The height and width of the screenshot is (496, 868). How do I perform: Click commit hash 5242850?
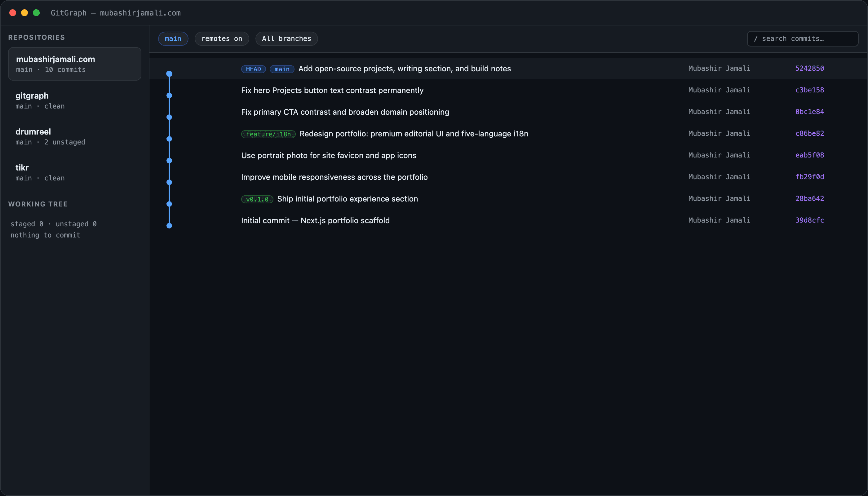809,68
